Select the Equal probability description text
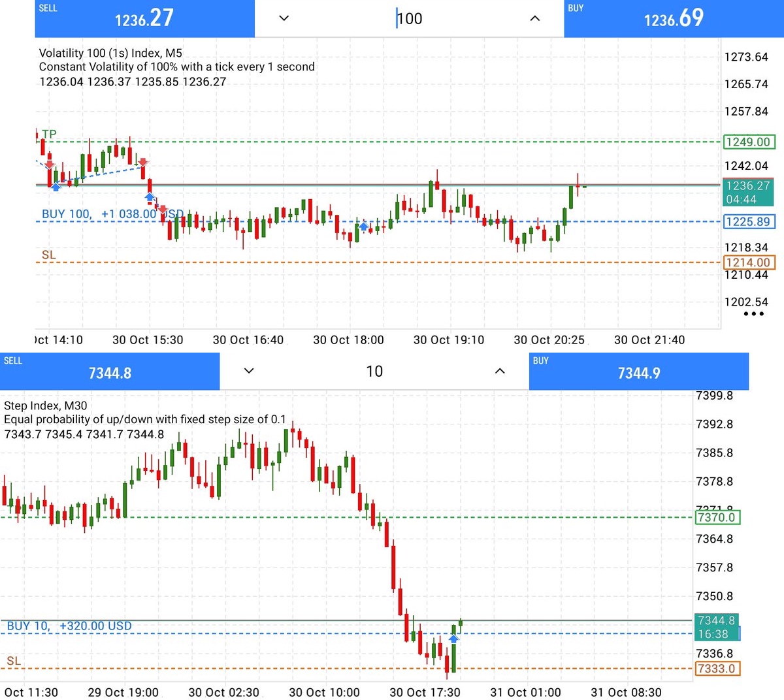The image size is (784, 700). 145,419
